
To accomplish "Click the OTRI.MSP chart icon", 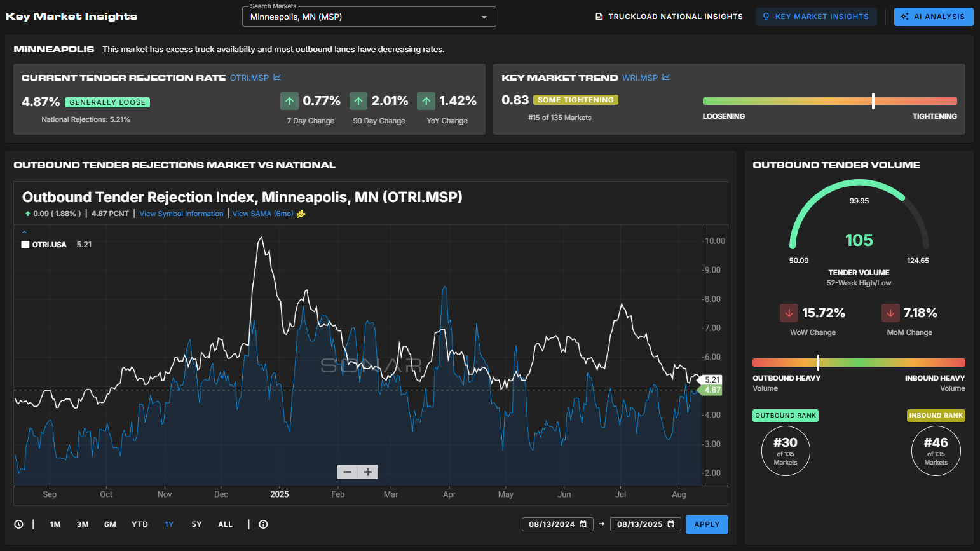I will click(x=277, y=78).
